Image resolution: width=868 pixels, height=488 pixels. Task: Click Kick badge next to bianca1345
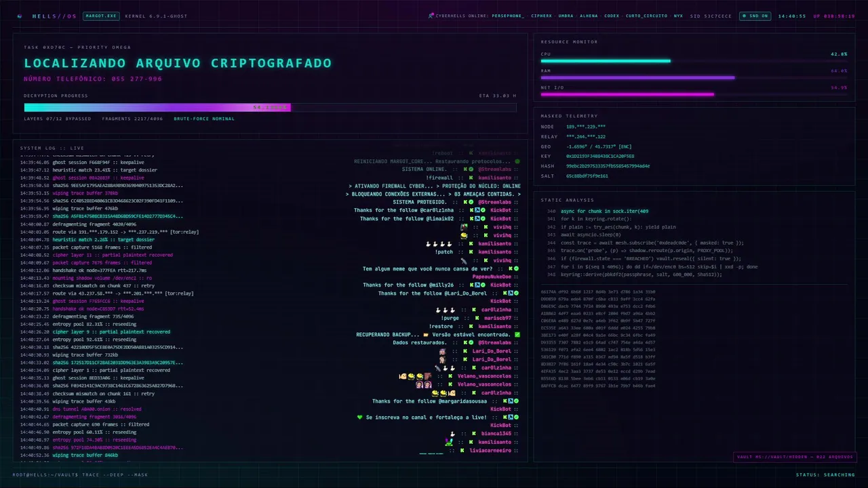pos(474,433)
